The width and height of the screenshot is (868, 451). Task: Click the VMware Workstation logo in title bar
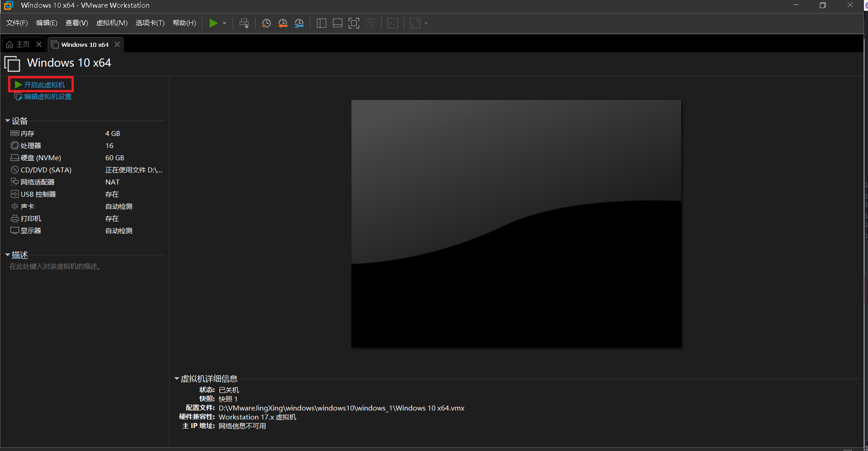9,5
